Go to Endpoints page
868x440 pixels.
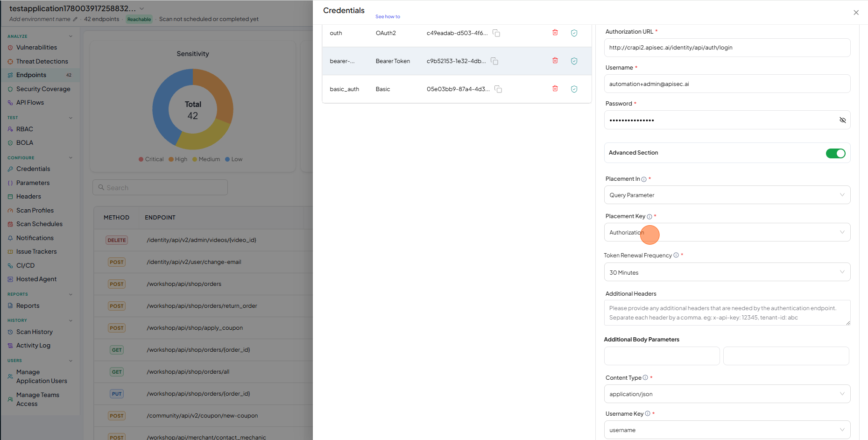(x=31, y=75)
